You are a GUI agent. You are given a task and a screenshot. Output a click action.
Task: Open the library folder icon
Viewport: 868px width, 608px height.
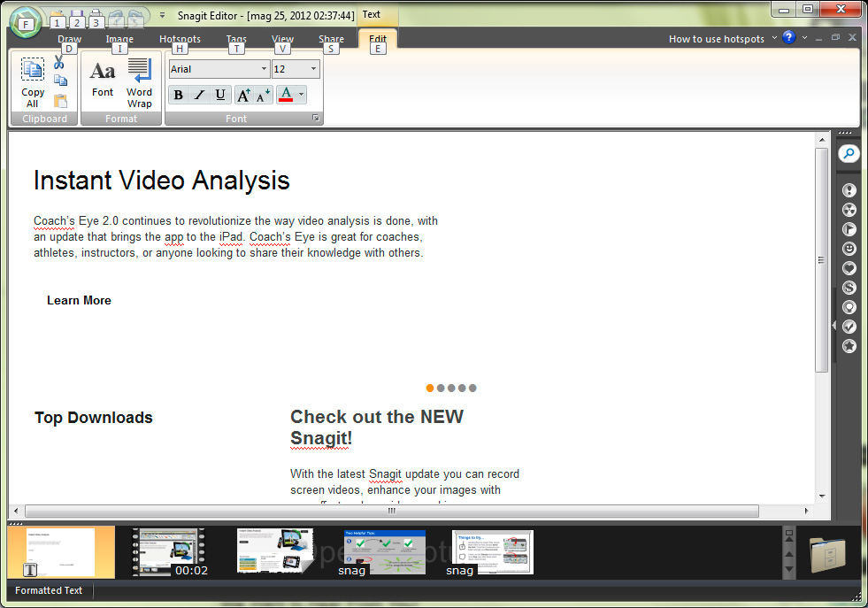(827, 554)
